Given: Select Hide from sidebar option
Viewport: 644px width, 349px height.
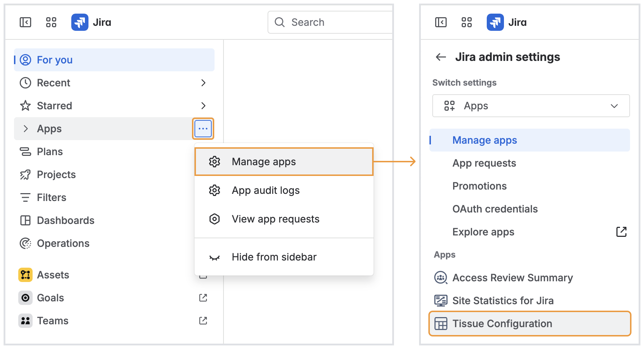Looking at the screenshot, I should click(x=274, y=257).
